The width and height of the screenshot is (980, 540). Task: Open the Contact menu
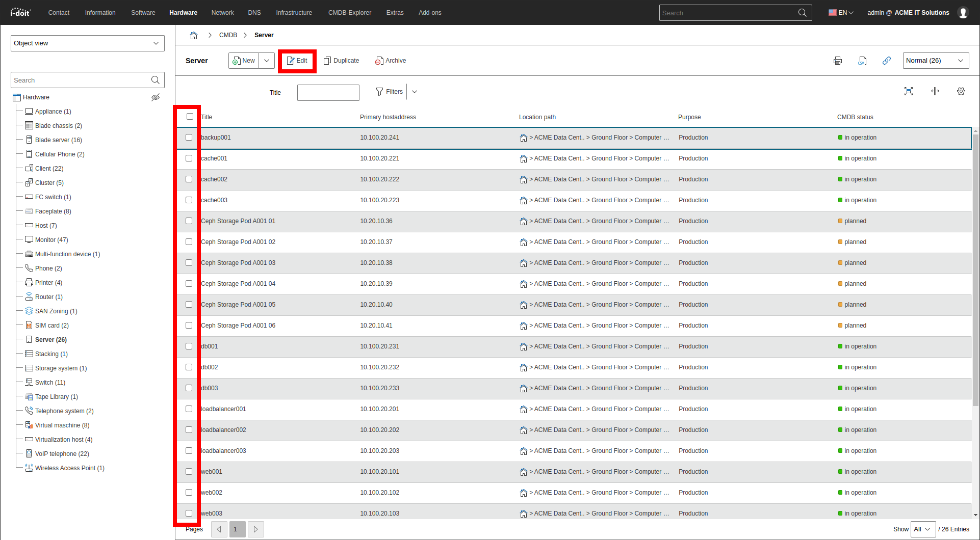click(59, 13)
